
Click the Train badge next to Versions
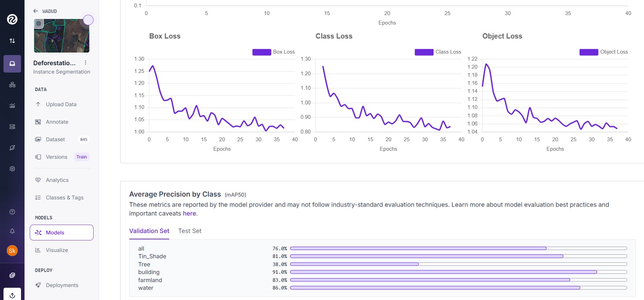pyautogui.click(x=82, y=157)
